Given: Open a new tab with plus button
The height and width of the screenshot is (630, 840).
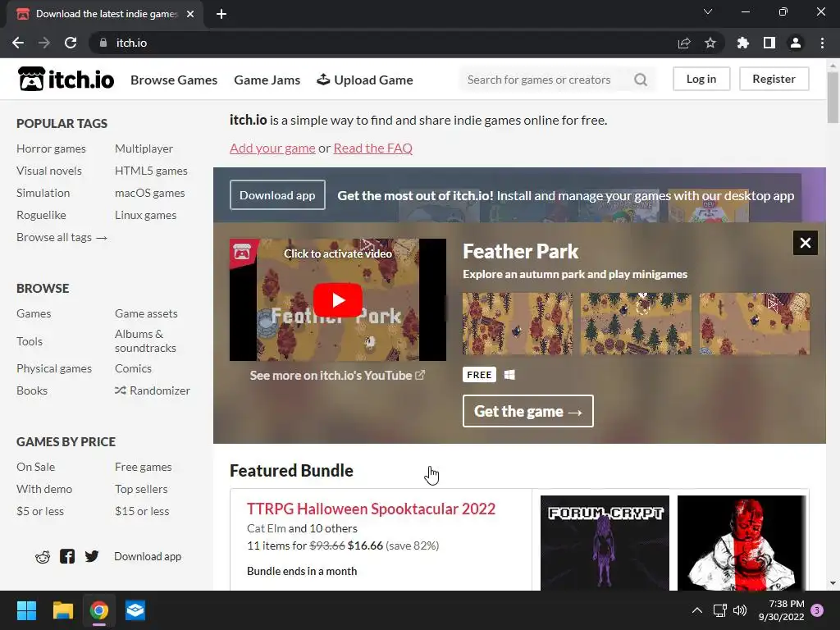Looking at the screenshot, I should coord(221,14).
